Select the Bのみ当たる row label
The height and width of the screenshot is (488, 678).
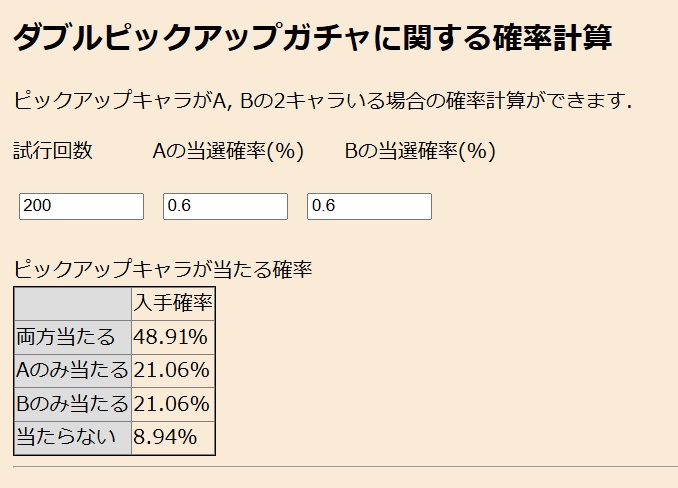72,404
